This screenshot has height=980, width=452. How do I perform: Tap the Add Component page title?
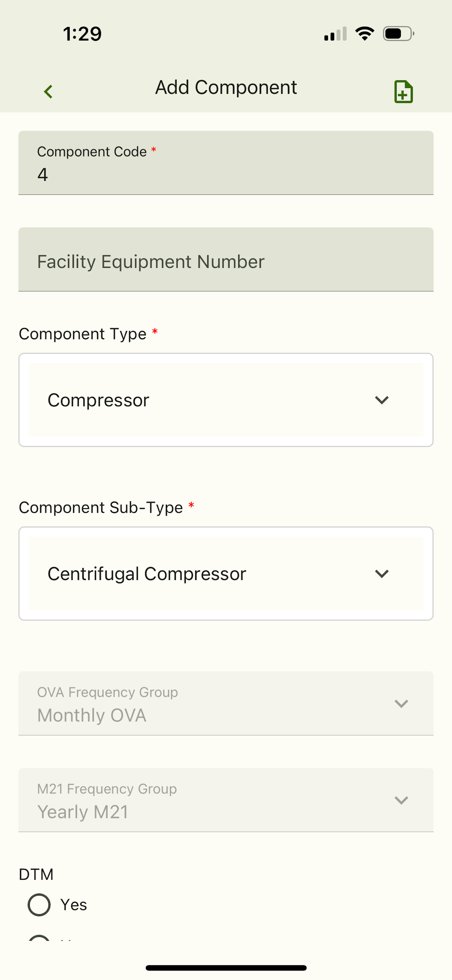point(226,88)
